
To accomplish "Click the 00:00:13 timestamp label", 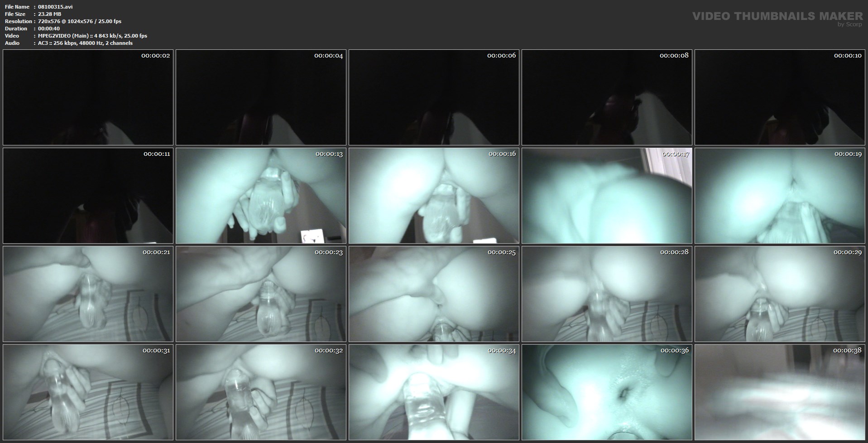I will tap(329, 154).
